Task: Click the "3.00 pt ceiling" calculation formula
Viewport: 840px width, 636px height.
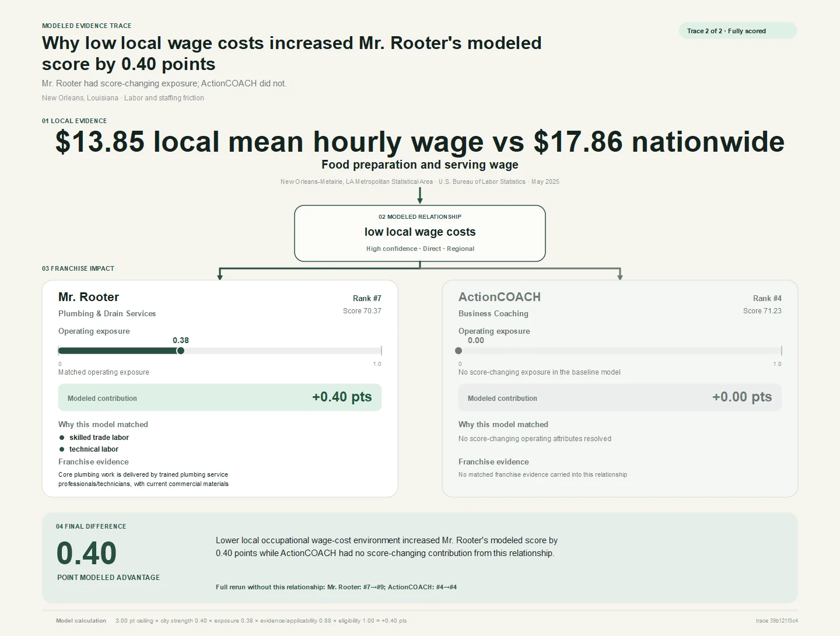Action: (261, 621)
